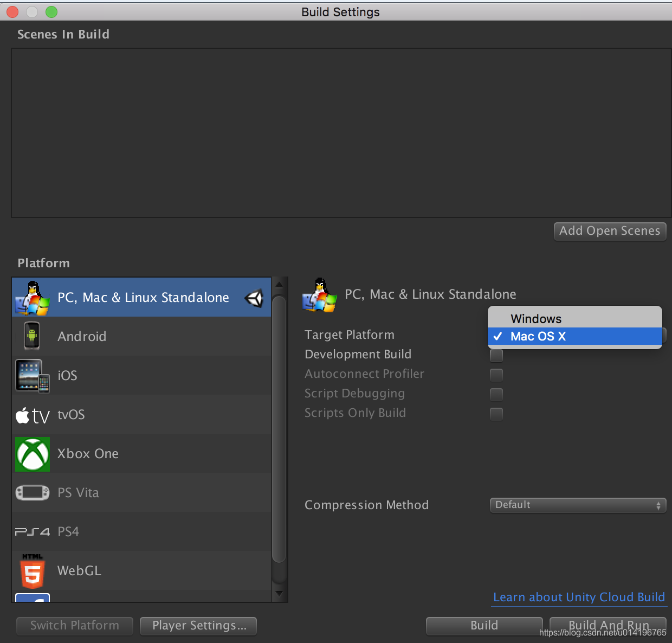
Task: Select PC, Mac & Linux Standalone platform icon
Action: click(32, 298)
